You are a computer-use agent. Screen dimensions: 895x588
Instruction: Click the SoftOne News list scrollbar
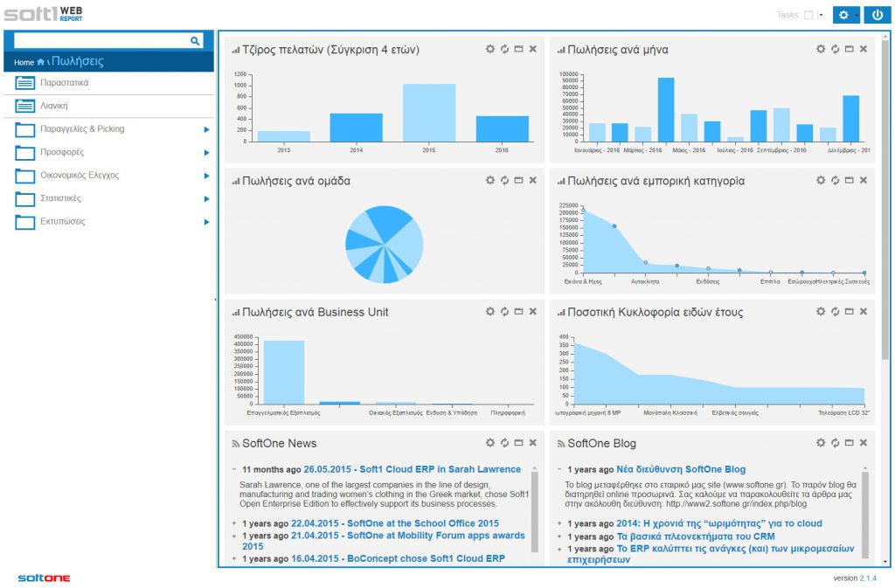point(535,512)
